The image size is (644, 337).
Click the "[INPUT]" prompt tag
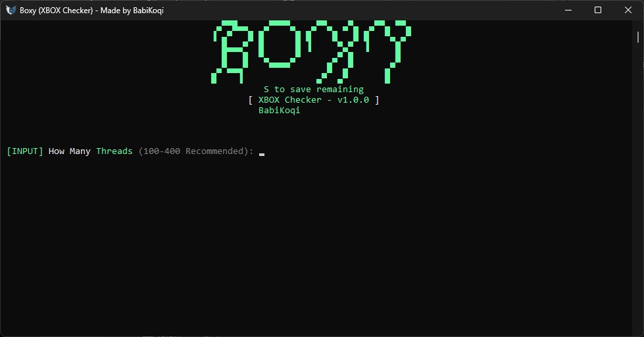[25, 151]
